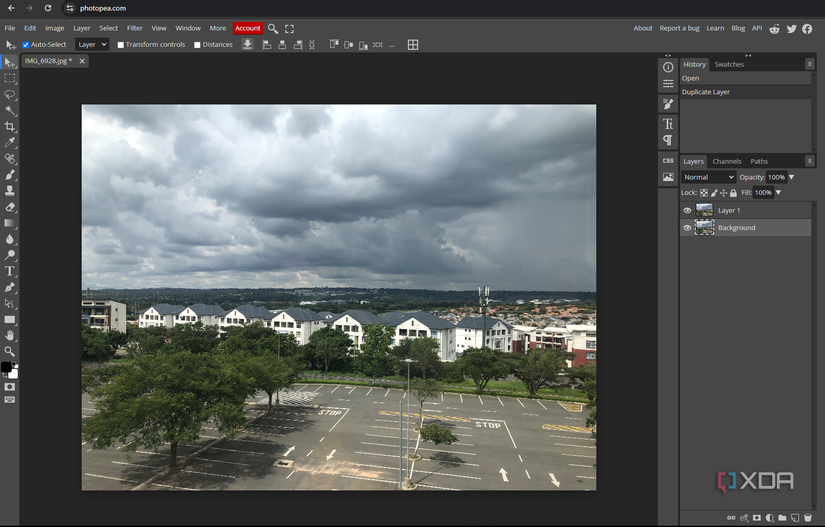
Task: Open the Auto-Select Layer dropdown
Action: [x=92, y=45]
